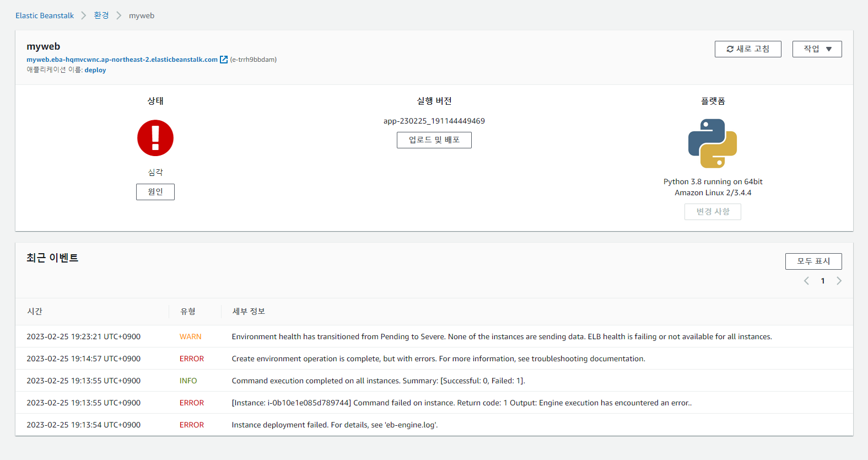Click the 플랫폼 section label
Viewport: 868px width, 460px height.
[x=713, y=101]
